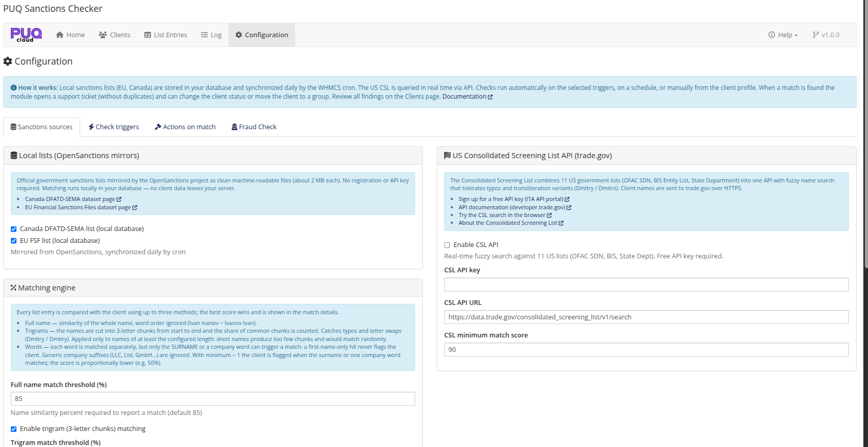Open the Actions on match tab
Image resolution: width=868 pixels, height=447 pixels.
point(185,127)
